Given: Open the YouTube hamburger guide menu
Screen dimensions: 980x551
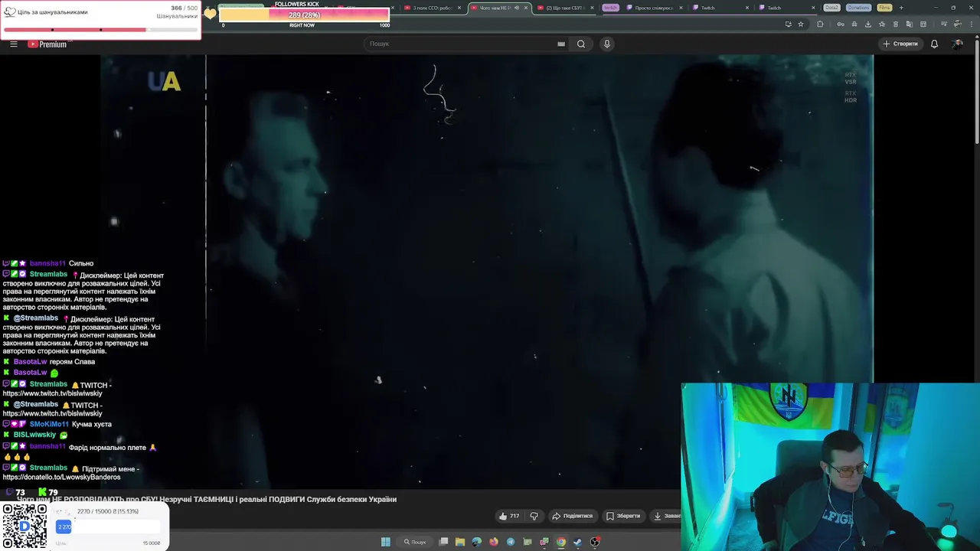Looking at the screenshot, I should (x=13, y=44).
